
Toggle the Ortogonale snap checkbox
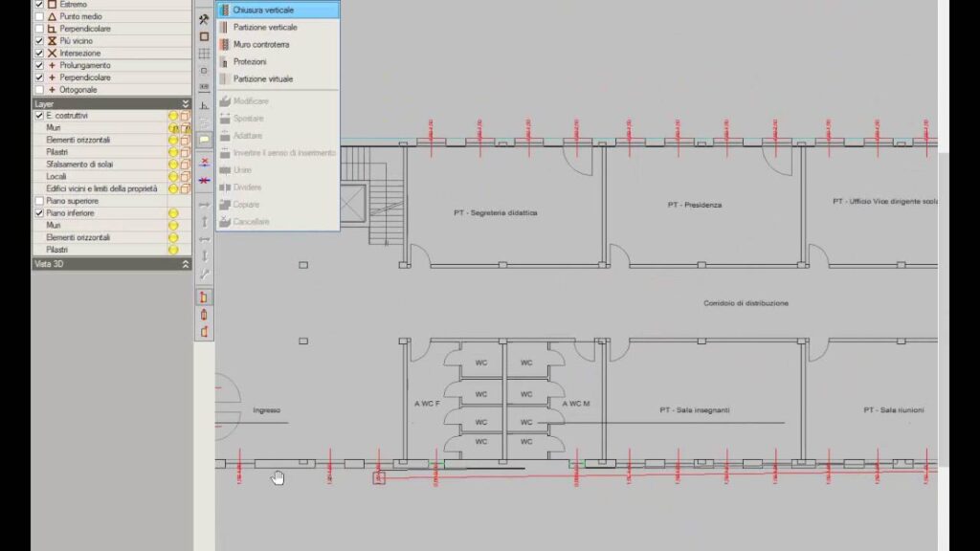click(x=39, y=90)
